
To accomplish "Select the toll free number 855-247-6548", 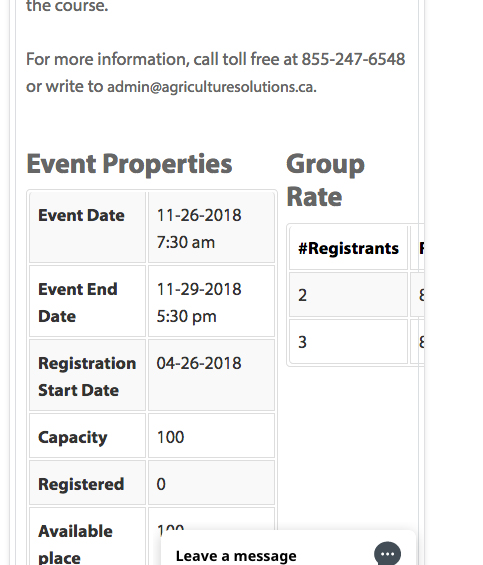I will [353, 59].
